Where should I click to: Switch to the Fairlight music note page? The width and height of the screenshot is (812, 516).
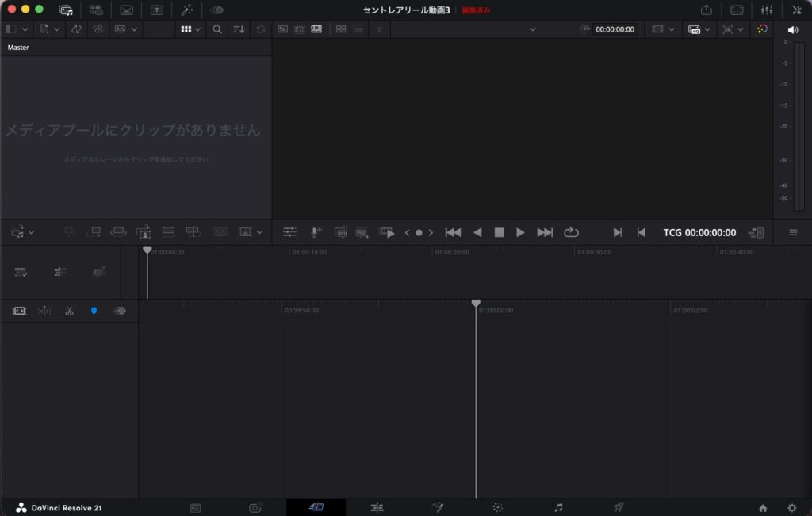pos(558,508)
